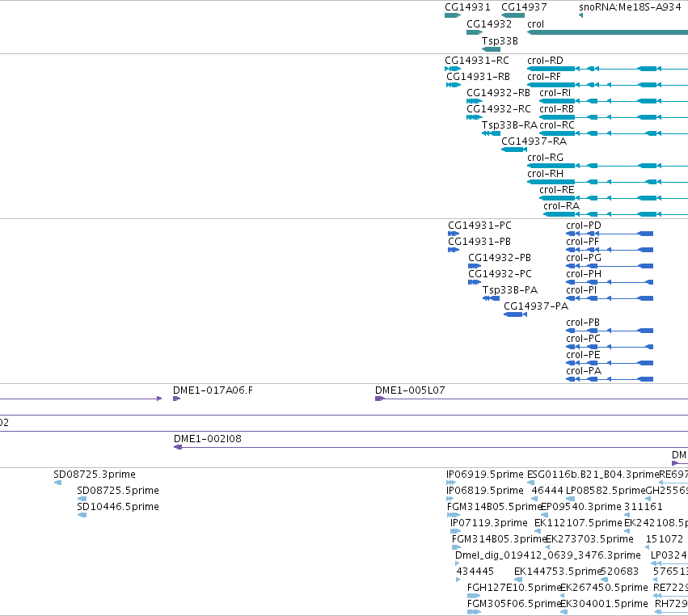Select the crol-RD transcript label
This screenshot has height=616, width=688.
click(545, 61)
